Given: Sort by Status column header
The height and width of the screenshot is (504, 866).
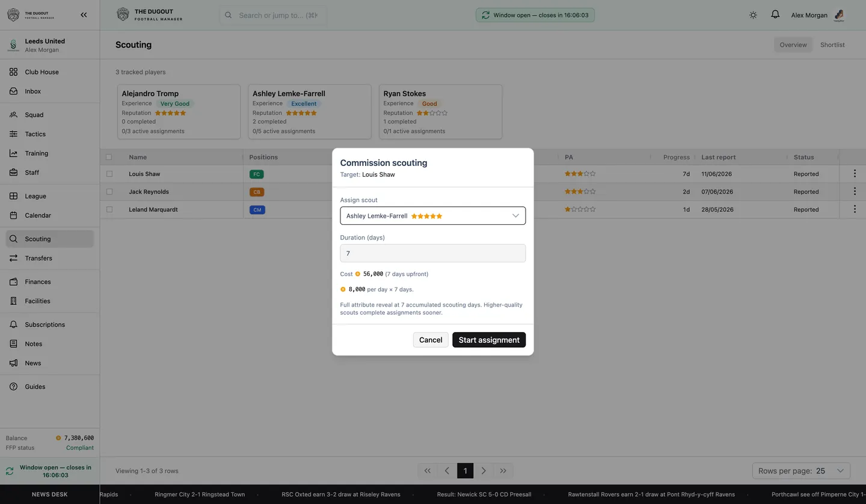Looking at the screenshot, I should click(803, 157).
